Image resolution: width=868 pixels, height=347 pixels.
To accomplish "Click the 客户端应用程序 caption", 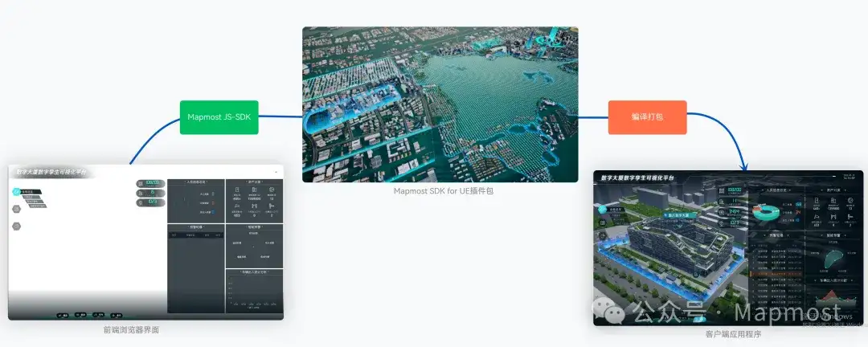I will 734,335.
